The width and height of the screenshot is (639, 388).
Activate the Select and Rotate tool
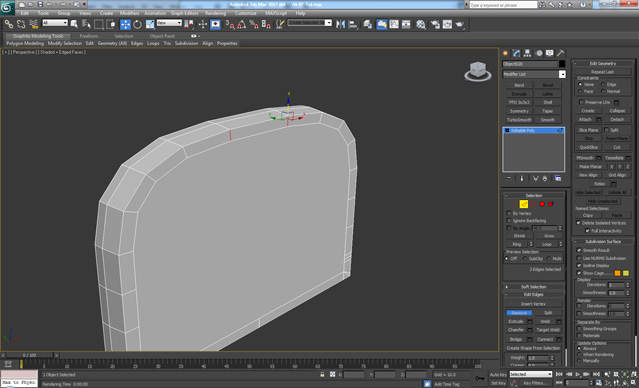(137, 24)
